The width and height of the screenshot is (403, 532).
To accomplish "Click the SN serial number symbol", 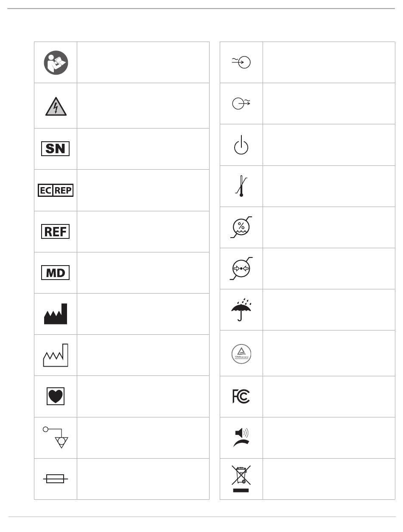I will click(56, 149).
